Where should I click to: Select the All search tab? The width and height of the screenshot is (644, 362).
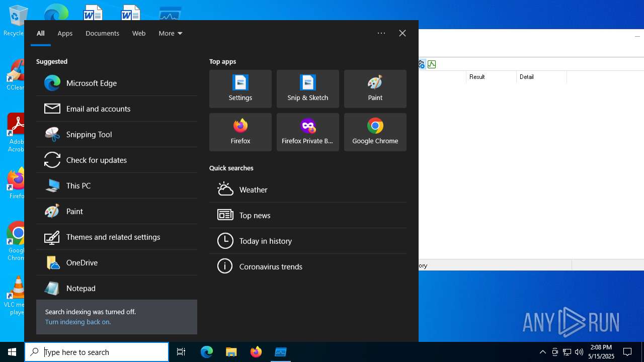point(41,33)
